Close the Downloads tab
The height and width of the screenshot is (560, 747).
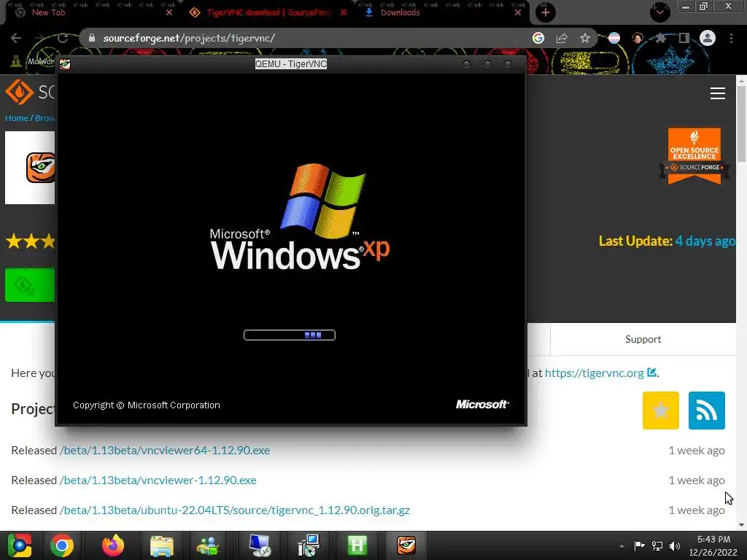518,13
